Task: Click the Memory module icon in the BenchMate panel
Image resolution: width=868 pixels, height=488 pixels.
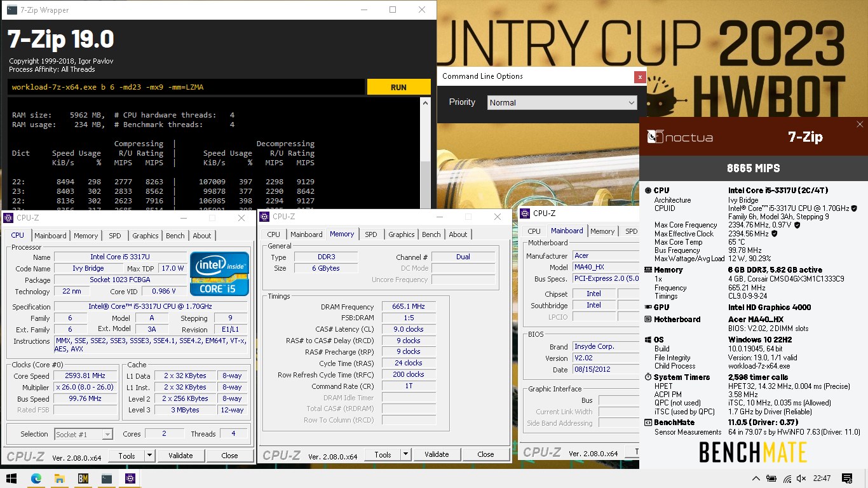Action: pos(648,270)
